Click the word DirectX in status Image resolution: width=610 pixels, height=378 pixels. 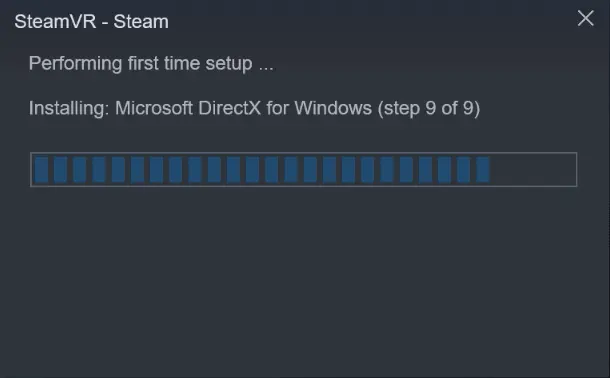click(230, 108)
